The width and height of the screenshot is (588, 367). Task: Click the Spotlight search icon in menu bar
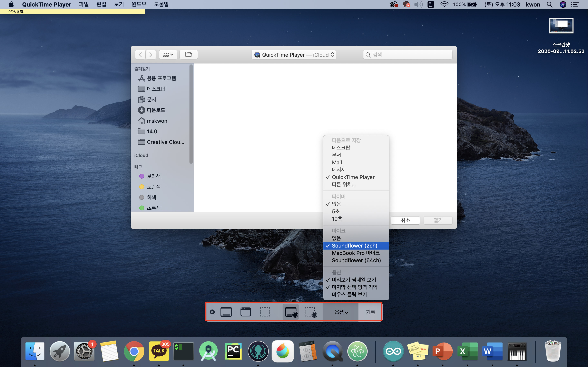(549, 4)
